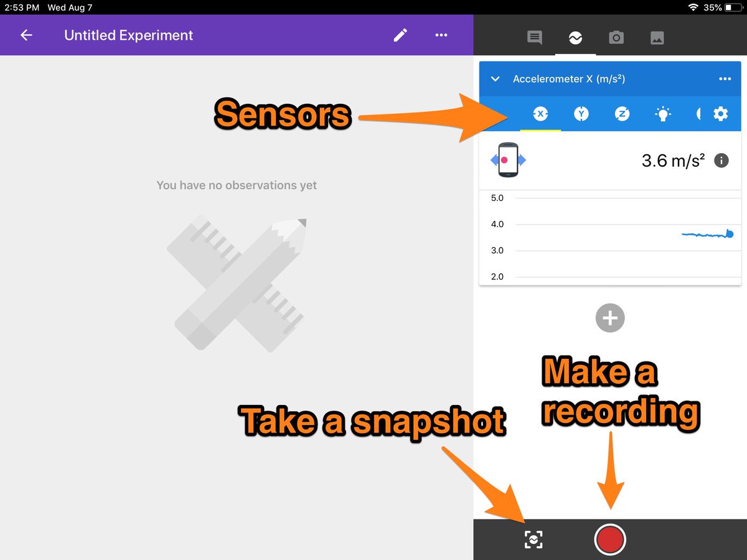Open the purple header's three-dot menu
This screenshot has width=747, height=560.
click(x=441, y=35)
